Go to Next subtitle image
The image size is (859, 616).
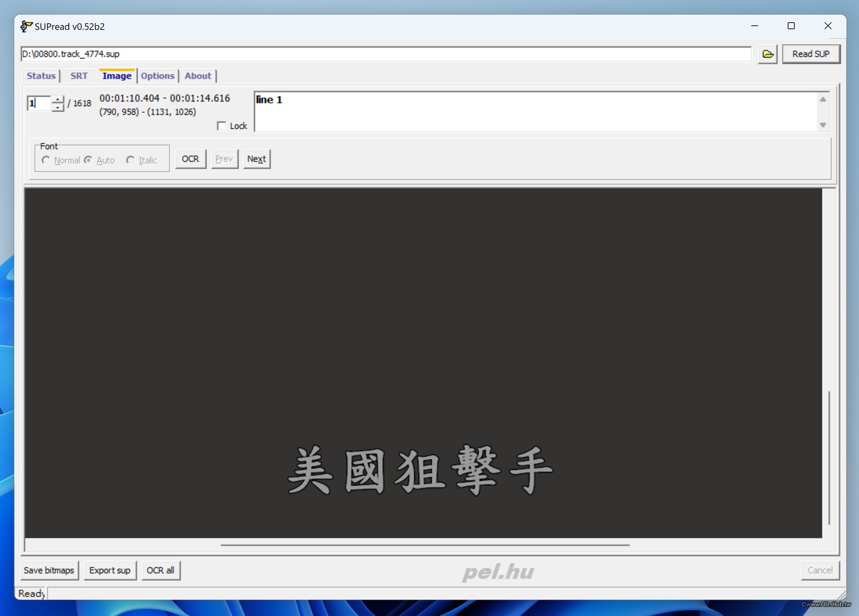click(257, 159)
